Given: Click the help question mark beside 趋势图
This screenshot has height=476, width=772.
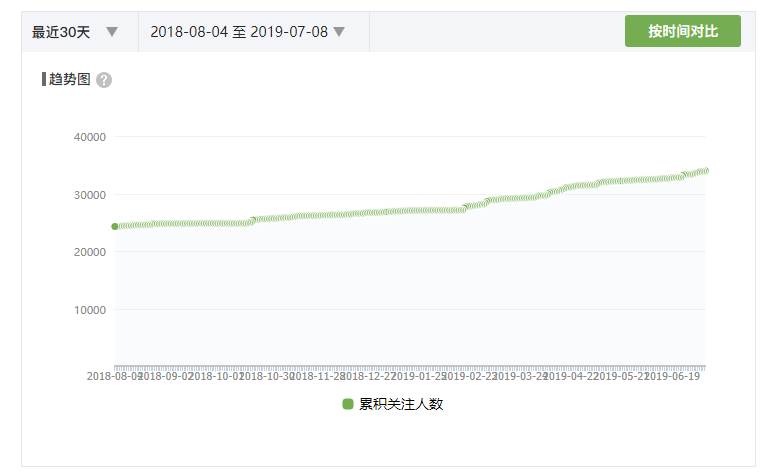Looking at the screenshot, I should point(104,80).
